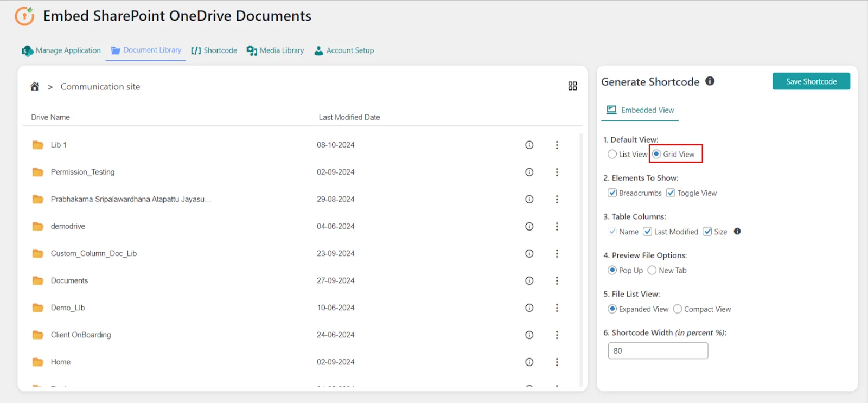View info for Client OnBoarding

click(529, 335)
